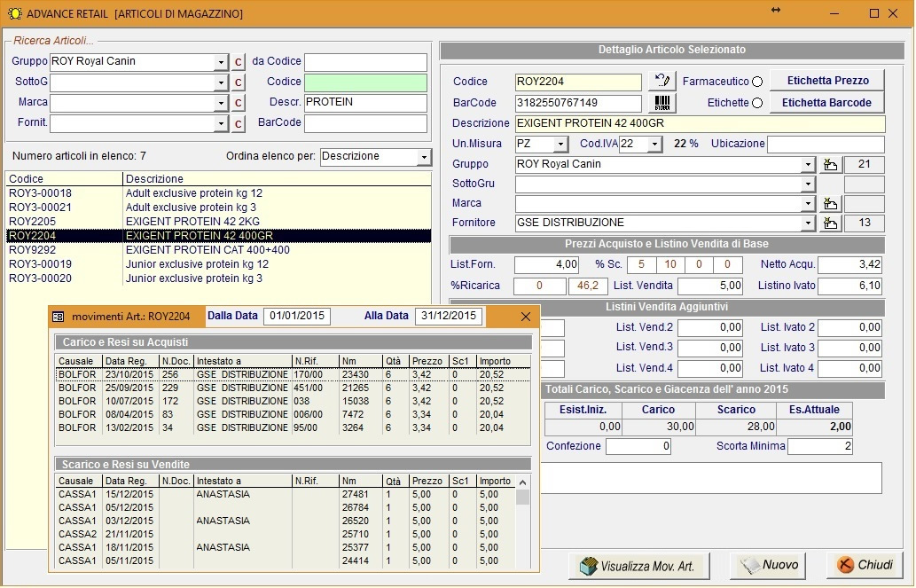Click the Ubicazione input field
This screenshot has height=588, width=916.
coord(826,145)
